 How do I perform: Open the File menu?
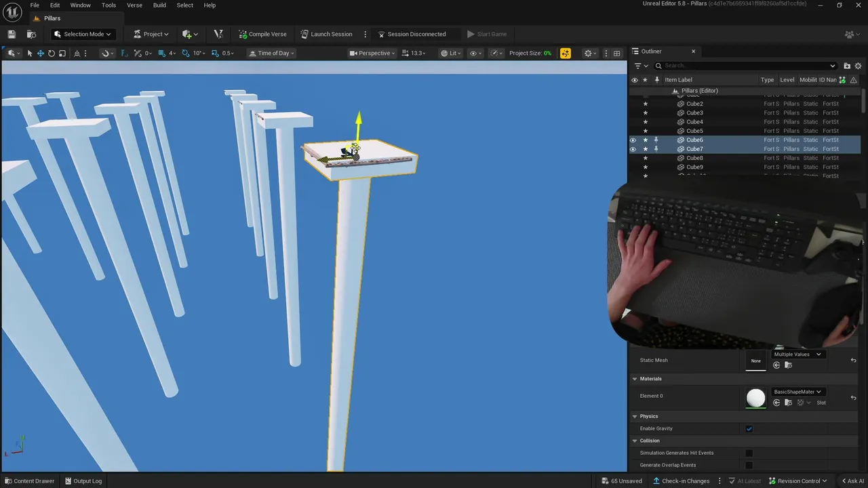pos(35,5)
